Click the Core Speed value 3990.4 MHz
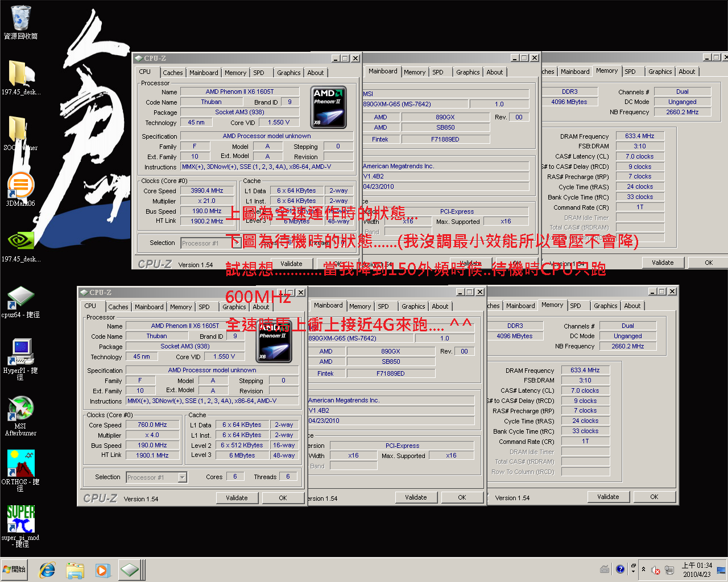 click(x=207, y=191)
